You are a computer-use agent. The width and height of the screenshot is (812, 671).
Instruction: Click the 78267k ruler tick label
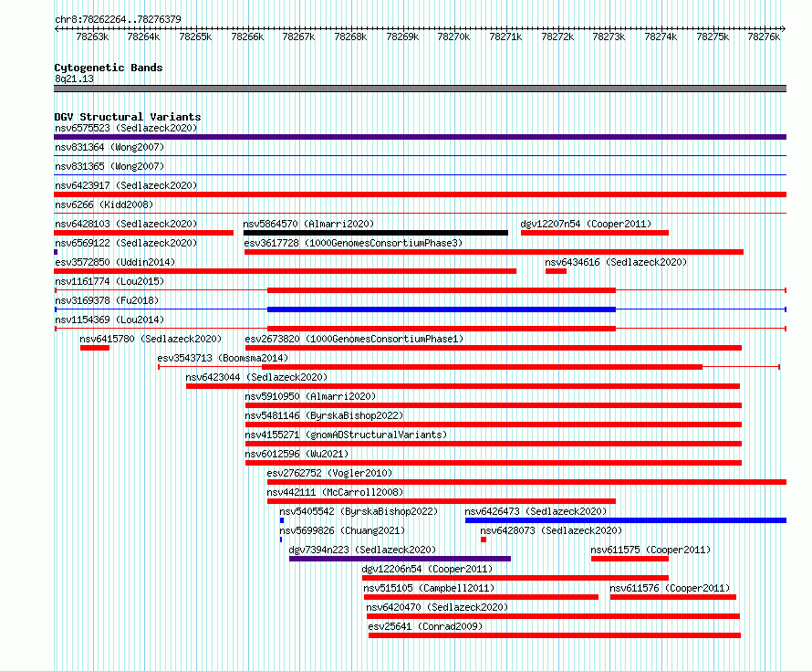click(299, 37)
